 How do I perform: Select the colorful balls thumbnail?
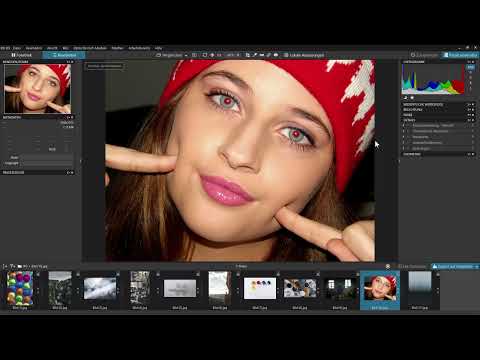click(20, 288)
